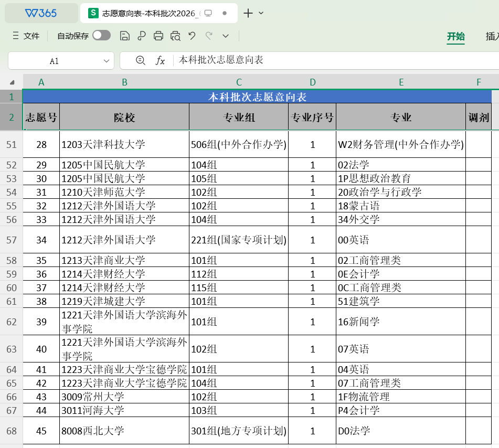Click the Undo arrow icon

pyautogui.click(x=192, y=36)
